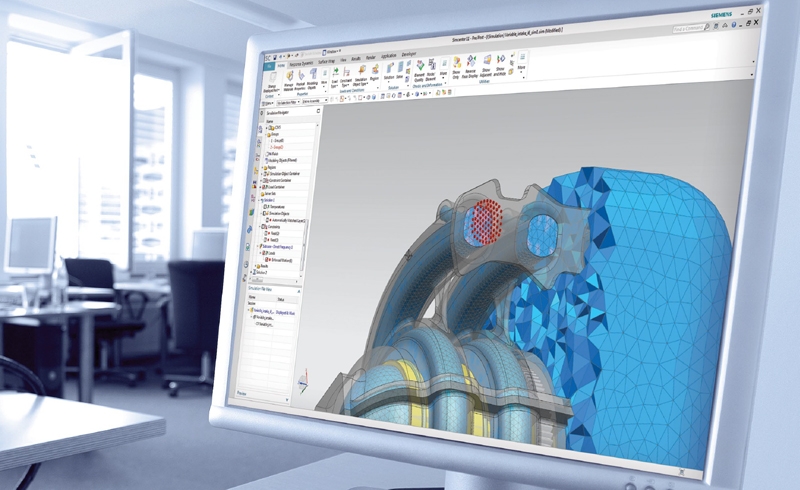The height and width of the screenshot is (490, 800).
Task: Switch to the Results ribbon tab
Action: 356,59
